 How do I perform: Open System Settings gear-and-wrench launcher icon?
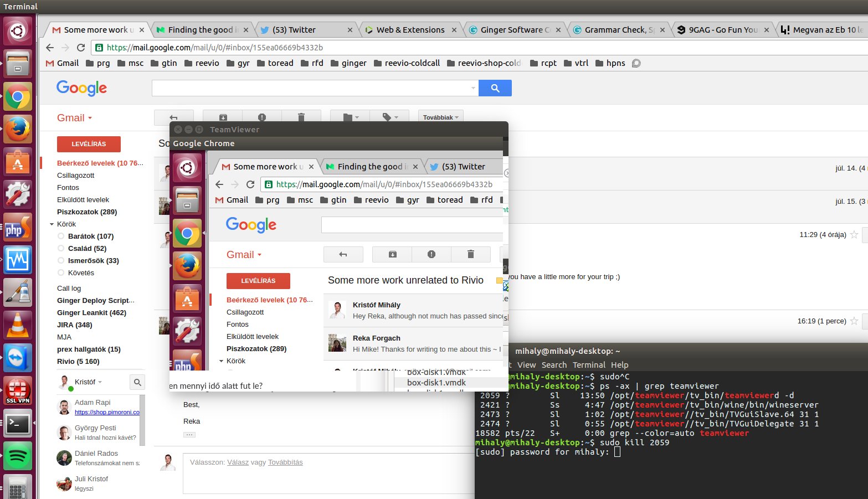pos(18,194)
